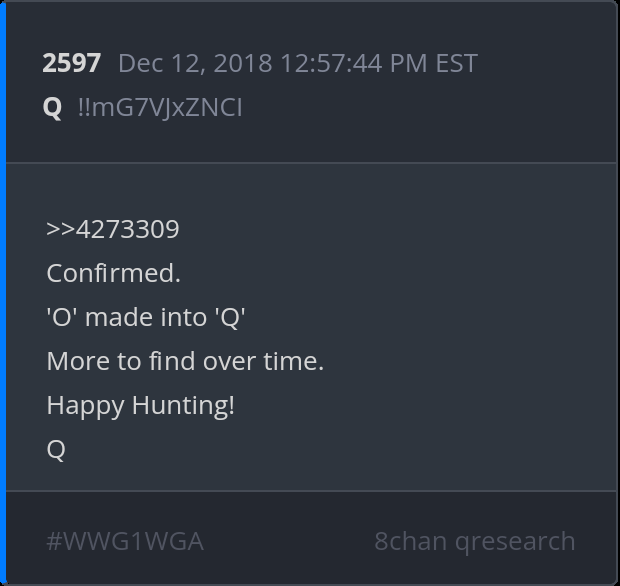The width and height of the screenshot is (620, 586).
Task: Click the Q signature ending the post body
Action: (x=56, y=449)
